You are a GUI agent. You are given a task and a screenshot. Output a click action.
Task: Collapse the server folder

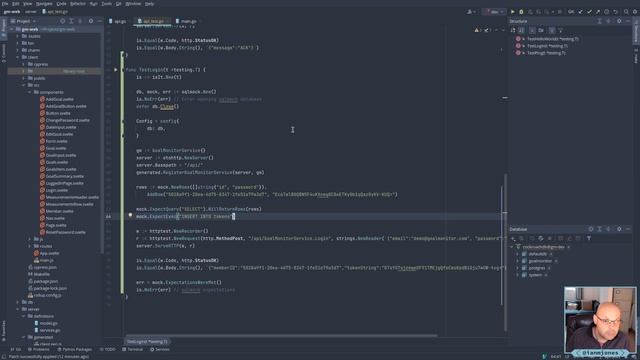tap(18, 309)
